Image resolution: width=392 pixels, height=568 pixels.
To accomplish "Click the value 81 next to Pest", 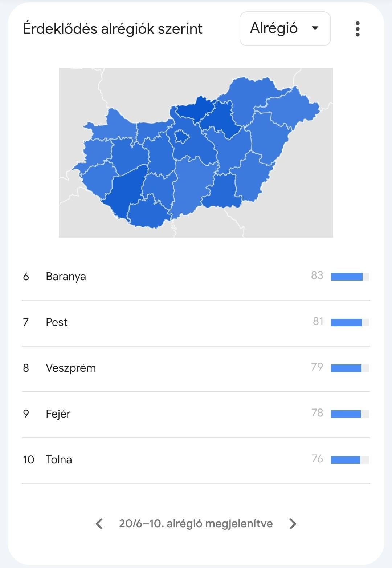I will tap(318, 322).
